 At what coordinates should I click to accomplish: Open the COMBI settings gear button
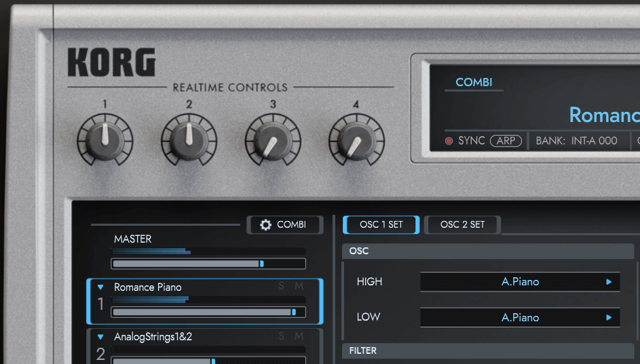pos(284,224)
